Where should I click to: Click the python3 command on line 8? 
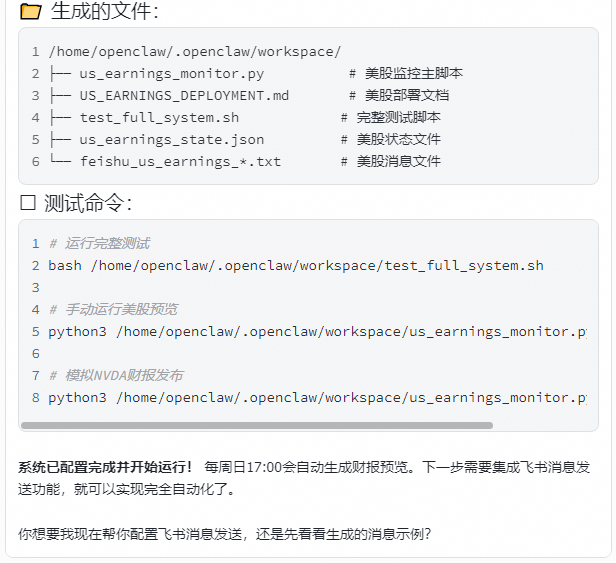click(317, 398)
